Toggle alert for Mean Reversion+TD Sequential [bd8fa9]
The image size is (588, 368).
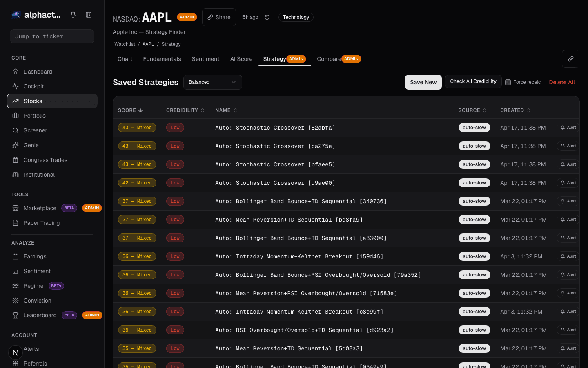tap(568, 220)
